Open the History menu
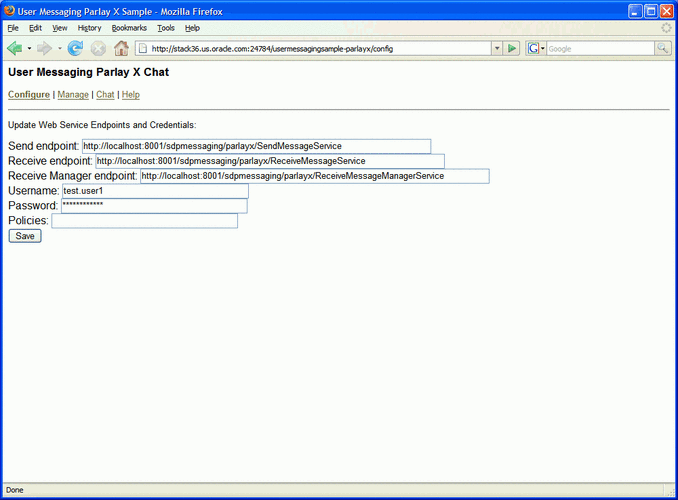Screen dimensions: 678x500 coord(90,28)
